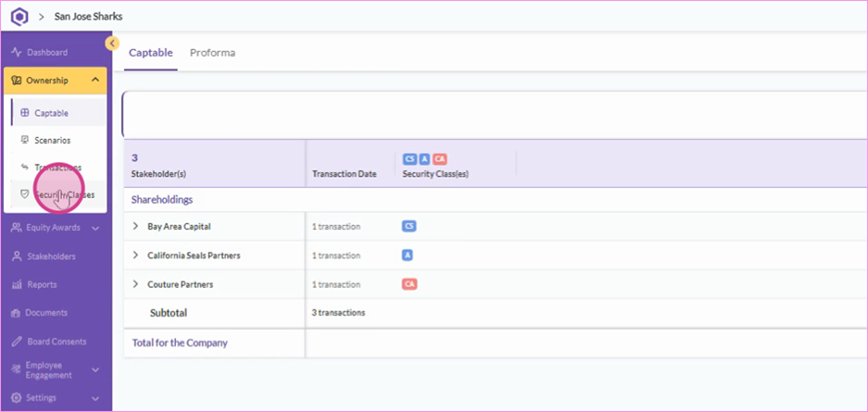The image size is (868, 412).
Task: Click A badge in California Seals row
Action: pyautogui.click(x=408, y=256)
